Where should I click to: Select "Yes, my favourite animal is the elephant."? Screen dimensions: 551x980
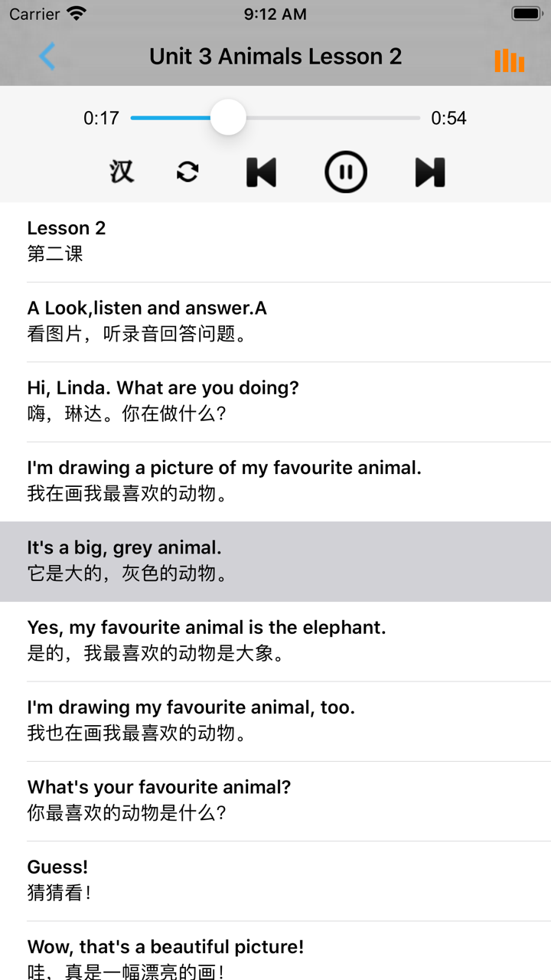(x=275, y=641)
